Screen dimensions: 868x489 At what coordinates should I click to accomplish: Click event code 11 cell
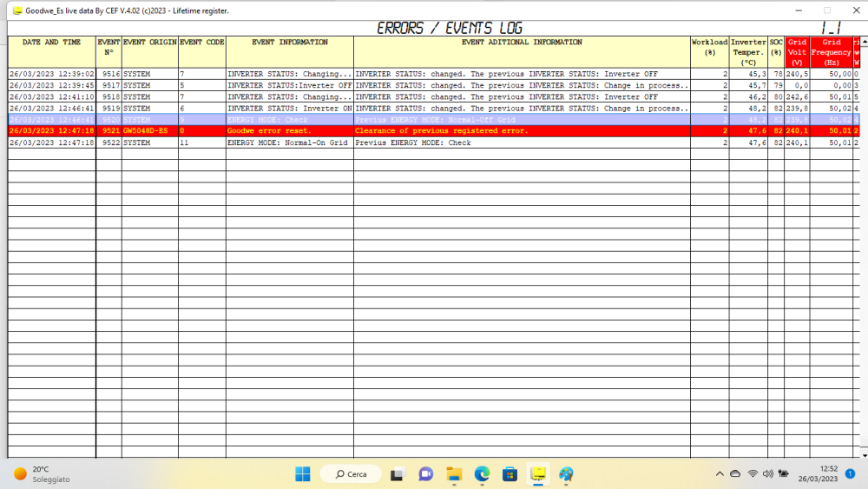[202, 142]
